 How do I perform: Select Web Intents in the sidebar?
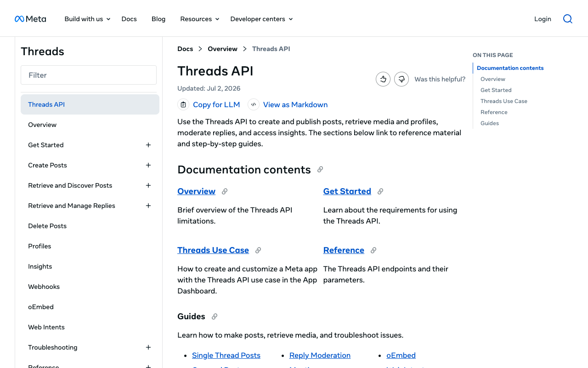(x=90, y=327)
